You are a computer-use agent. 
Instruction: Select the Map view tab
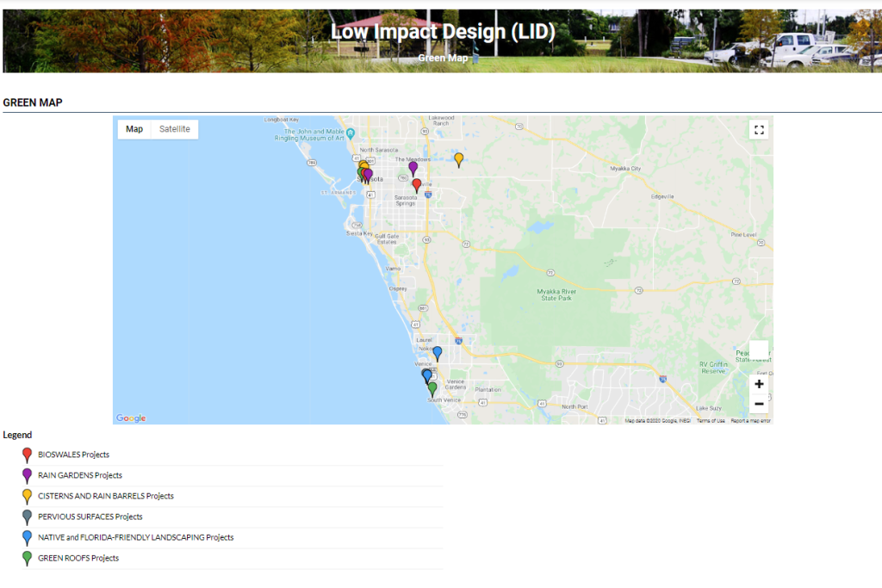point(134,129)
